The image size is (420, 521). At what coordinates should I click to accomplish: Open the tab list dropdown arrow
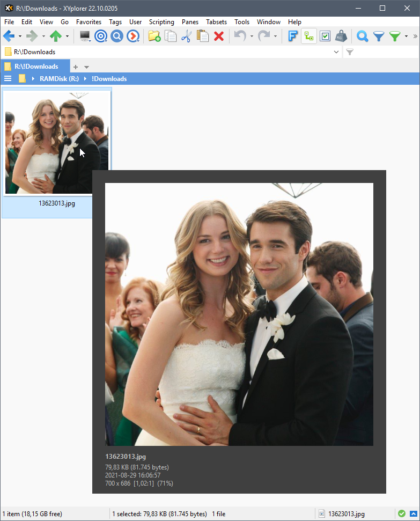[x=87, y=67]
